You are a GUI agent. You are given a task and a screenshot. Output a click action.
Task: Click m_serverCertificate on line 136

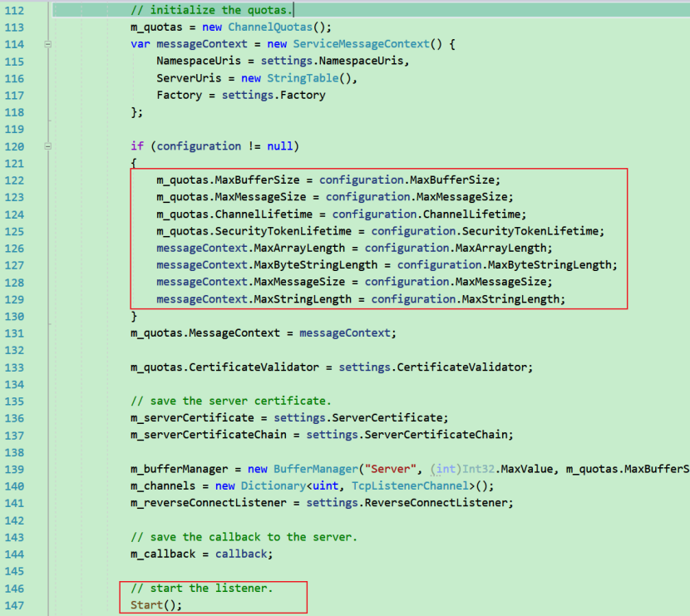tap(192, 417)
